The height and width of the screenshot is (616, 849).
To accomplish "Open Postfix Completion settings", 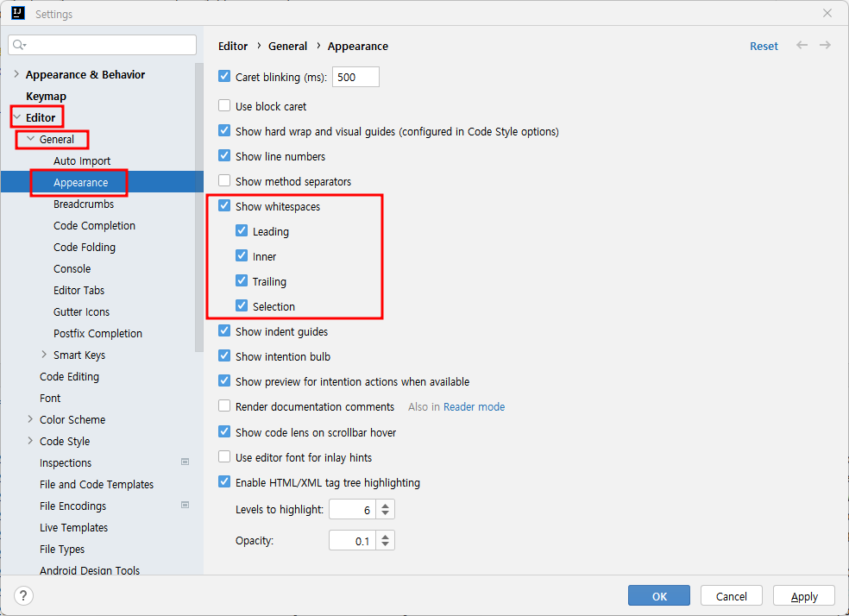I will (x=97, y=334).
